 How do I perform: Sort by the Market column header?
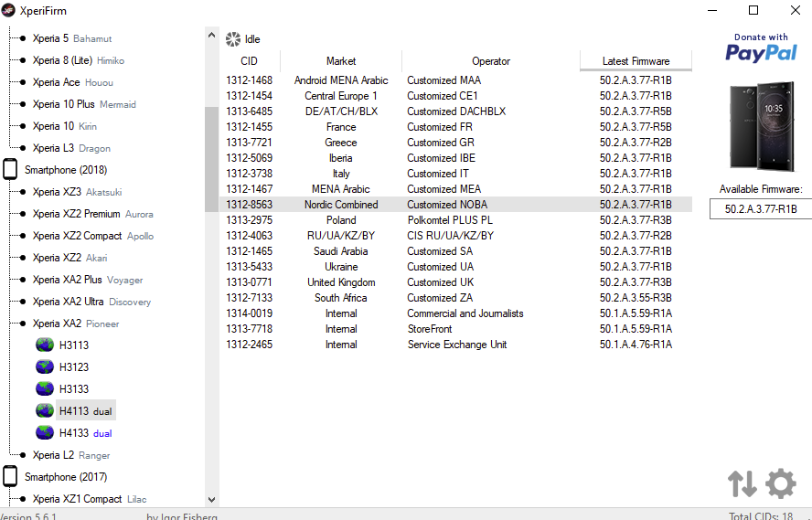point(341,61)
